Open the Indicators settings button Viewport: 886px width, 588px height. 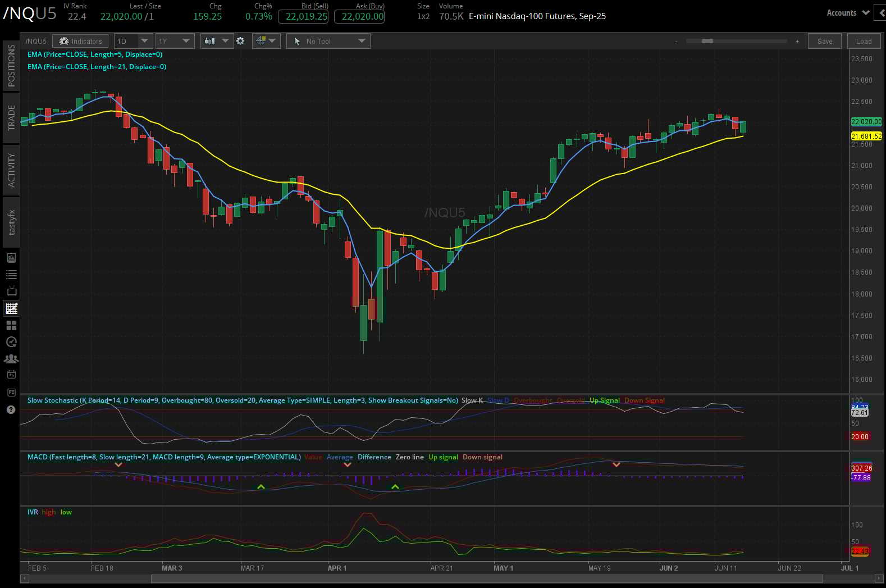[x=80, y=41]
